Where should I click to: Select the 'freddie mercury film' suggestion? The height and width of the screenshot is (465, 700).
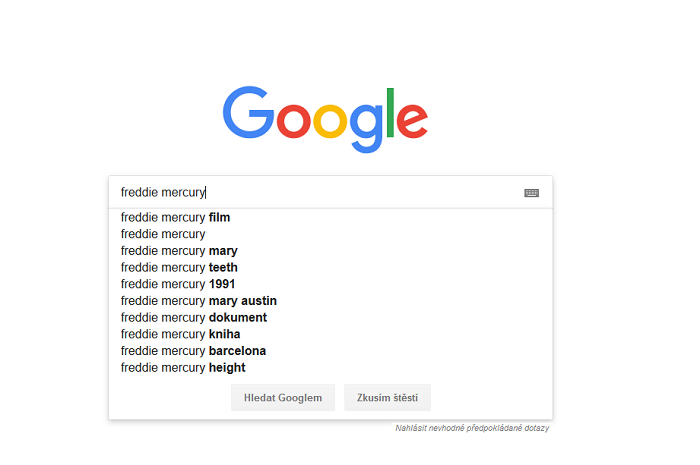coord(176,217)
